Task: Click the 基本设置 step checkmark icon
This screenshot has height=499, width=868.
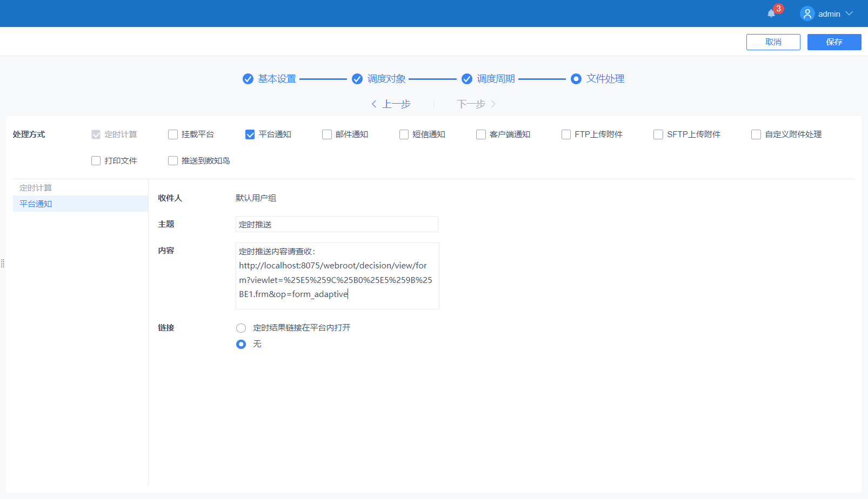Action: click(248, 79)
